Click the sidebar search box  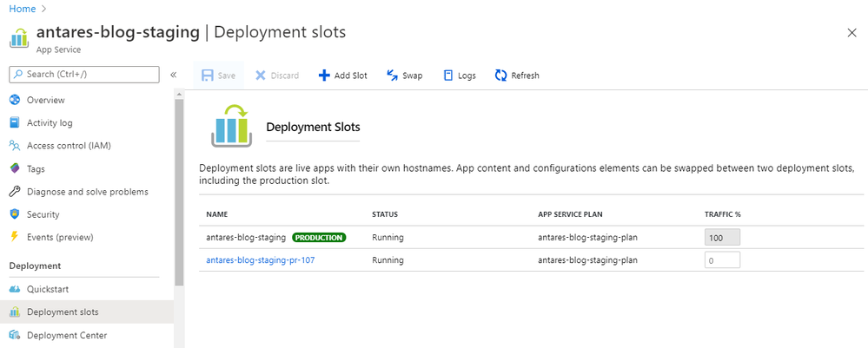[x=84, y=74]
